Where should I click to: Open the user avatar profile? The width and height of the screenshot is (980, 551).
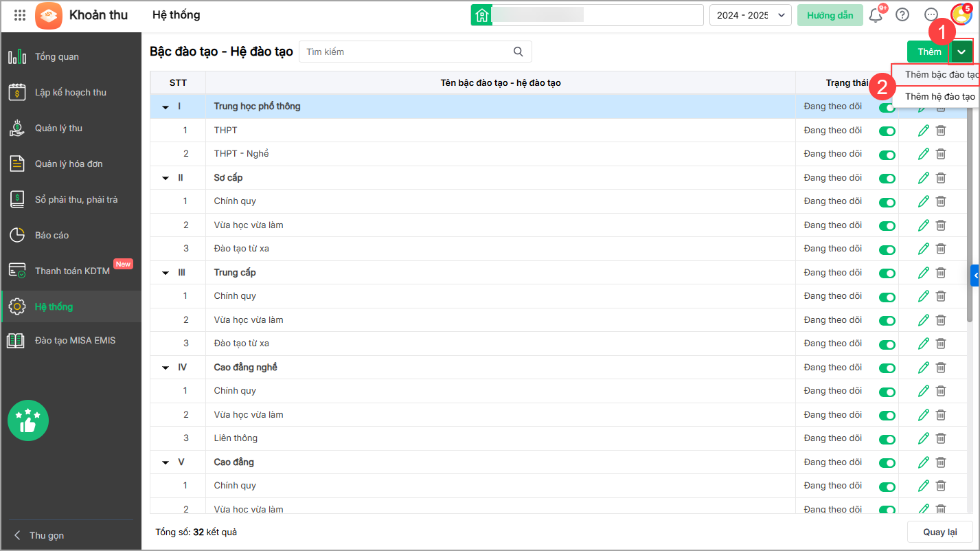[x=961, y=14]
